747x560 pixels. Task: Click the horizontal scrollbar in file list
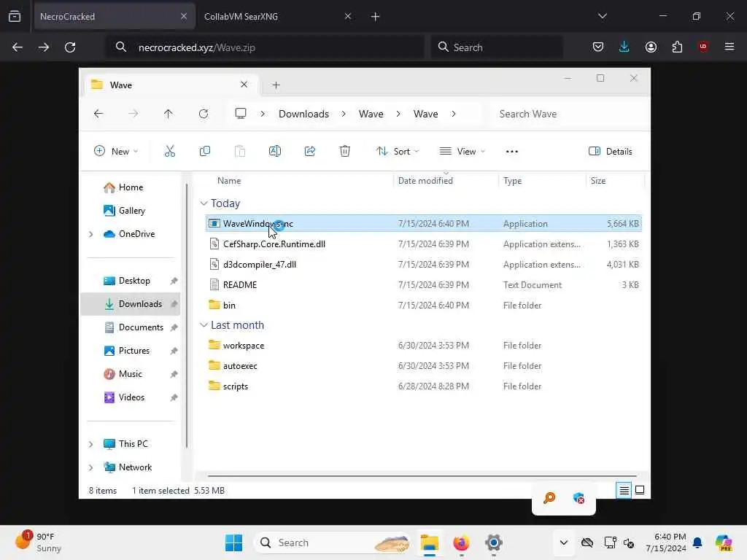coord(422,475)
